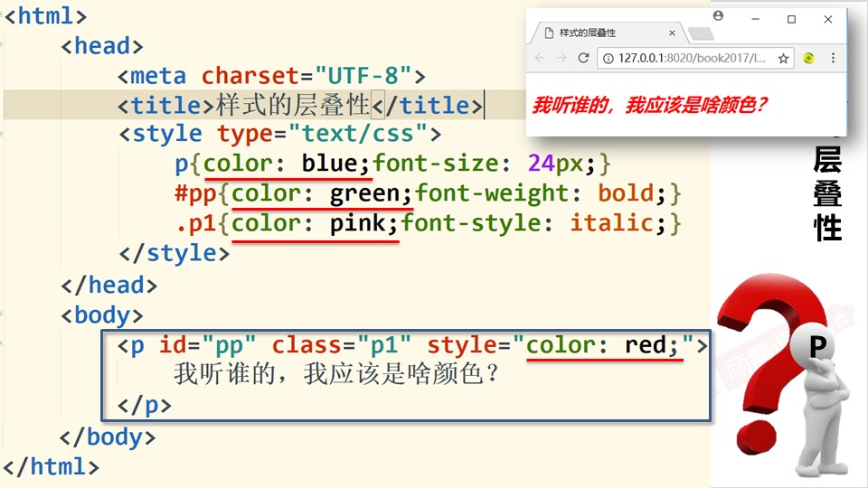Click class="p1" attribute in p tag
The width and height of the screenshot is (868, 488).
pyautogui.click(x=342, y=344)
